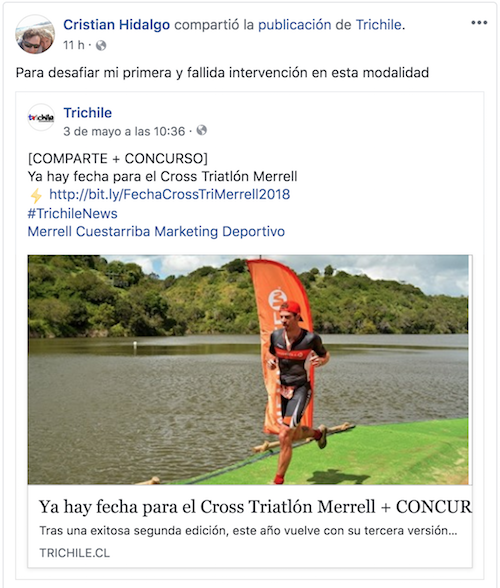500x588 pixels.
Task: Click the article headline 'Ya hay fecha para el Cross'
Action: click(x=255, y=507)
